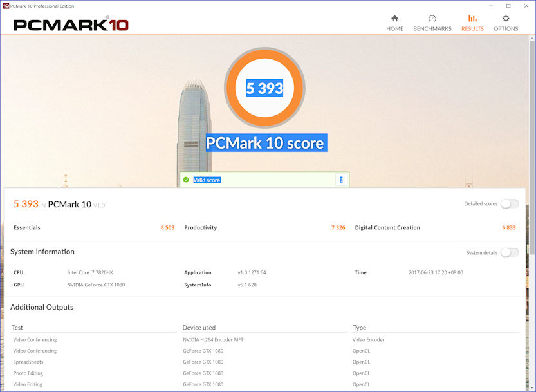
Task: Select the Digital Content Creation label
Action: (x=387, y=227)
